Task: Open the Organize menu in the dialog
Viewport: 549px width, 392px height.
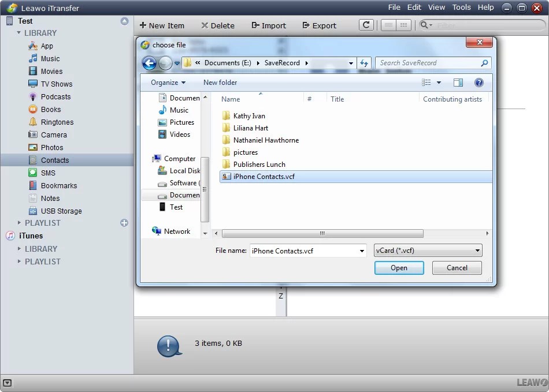Action: [167, 83]
